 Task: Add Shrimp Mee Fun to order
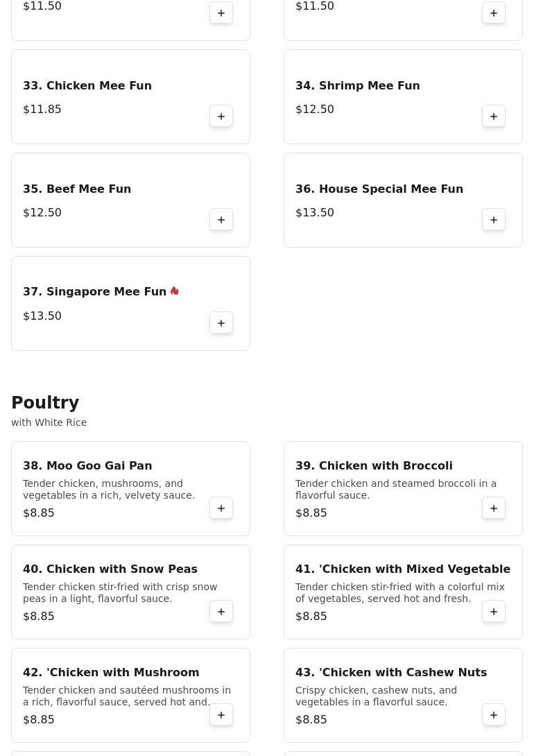tap(494, 117)
